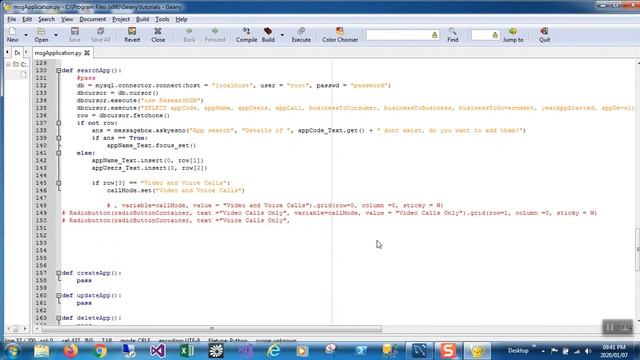
Task: Click the volume speaker tray icon
Action: (588, 351)
